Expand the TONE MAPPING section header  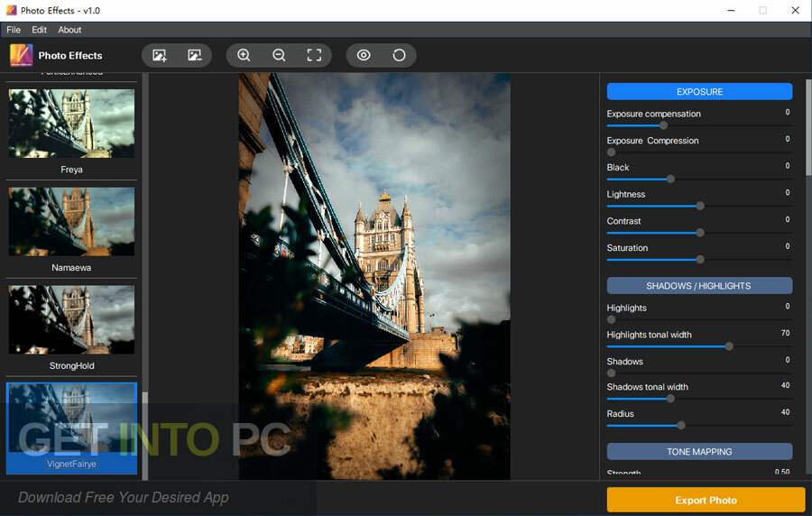click(x=699, y=451)
